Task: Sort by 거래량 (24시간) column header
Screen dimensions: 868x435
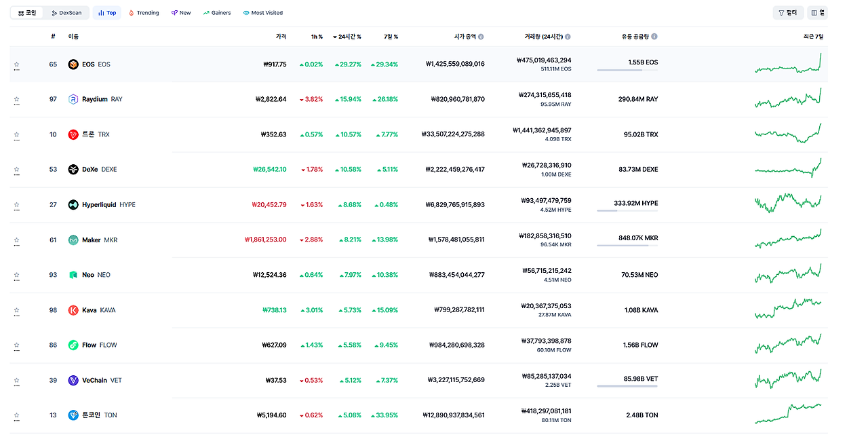Action: 543,37
